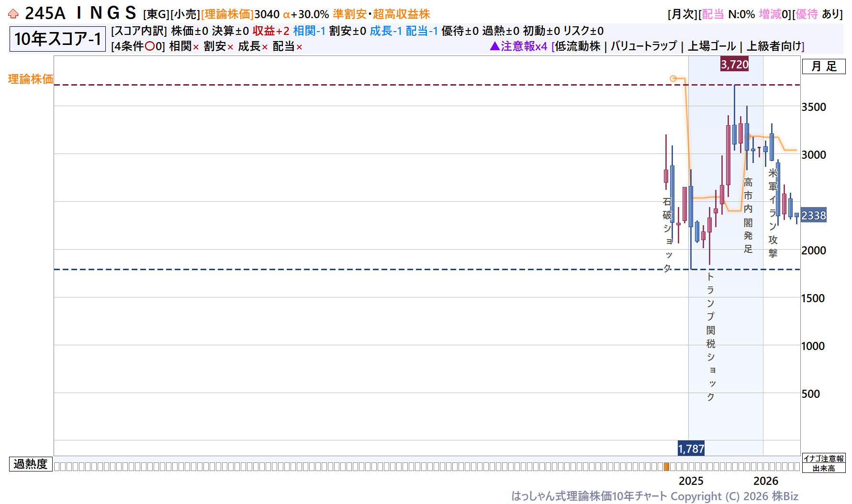This screenshot has width=852, height=504.
Task: Click the 2338 current price tag
Action: (814, 215)
